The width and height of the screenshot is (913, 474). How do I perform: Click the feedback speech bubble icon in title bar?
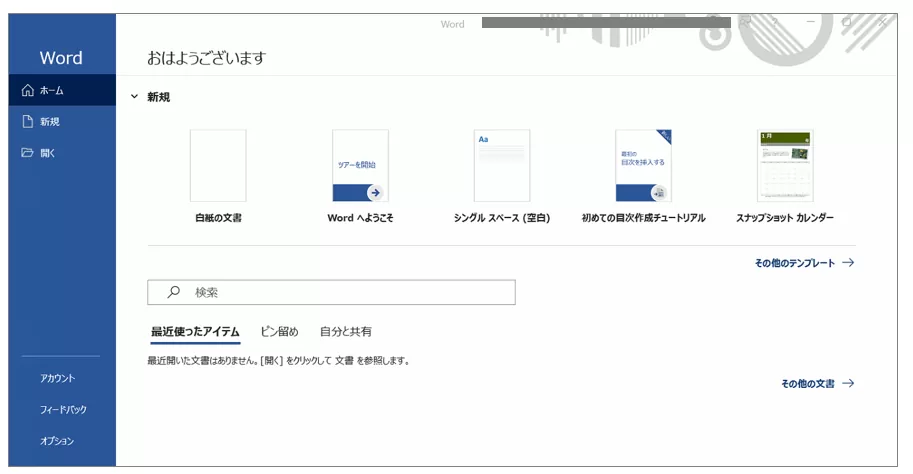click(744, 22)
